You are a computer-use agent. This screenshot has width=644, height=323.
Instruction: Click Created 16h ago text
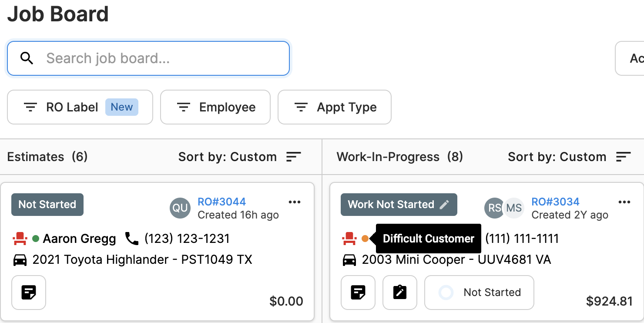click(x=238, y=215)
